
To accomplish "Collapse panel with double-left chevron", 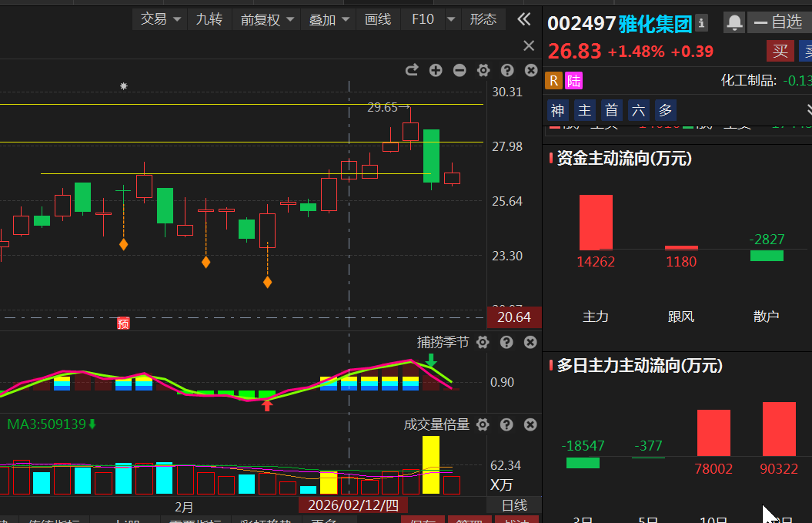I will (x=524, y=20).
